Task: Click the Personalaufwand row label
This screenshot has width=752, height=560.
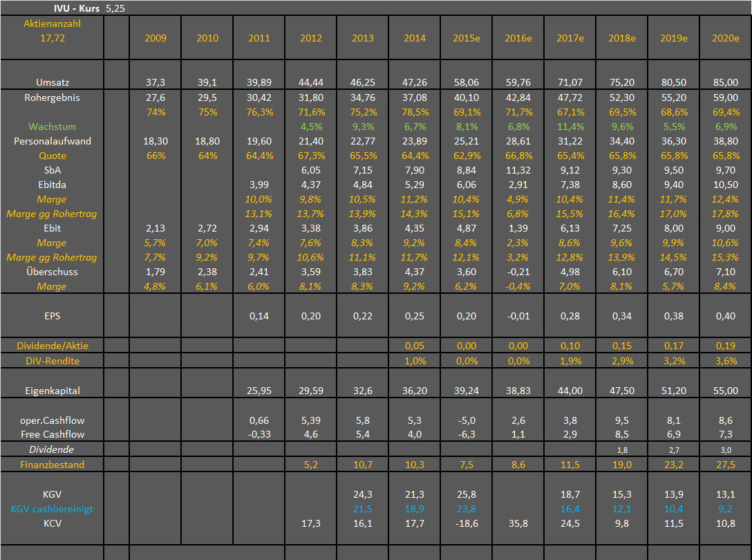Action: tap(53, 141)
